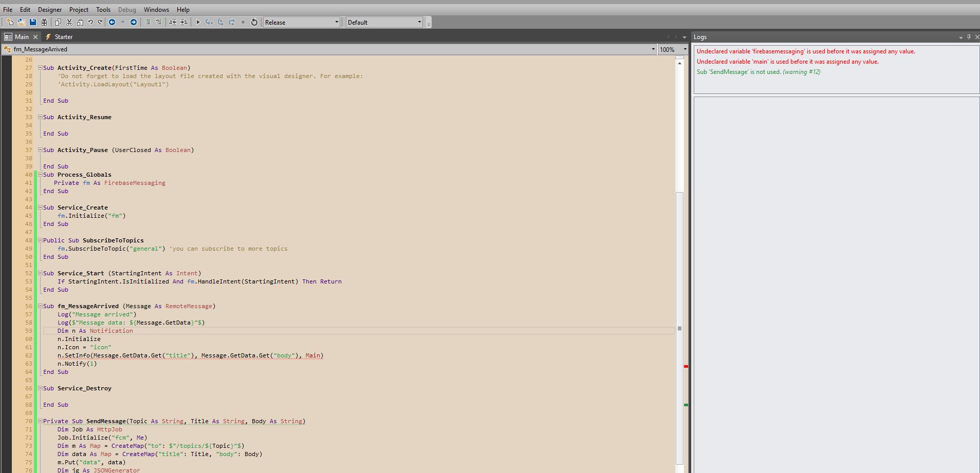
Task: Switch to the Starter module tab
Action: (63, 37)
